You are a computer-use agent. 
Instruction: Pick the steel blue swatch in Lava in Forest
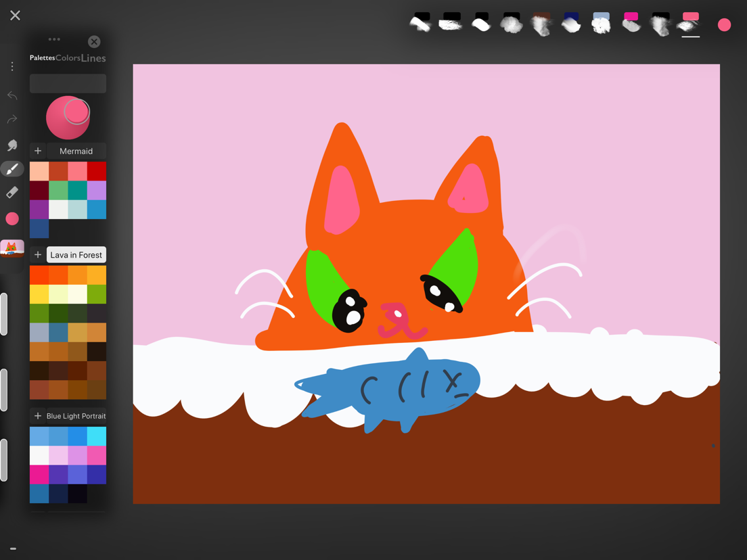(58, 332)
